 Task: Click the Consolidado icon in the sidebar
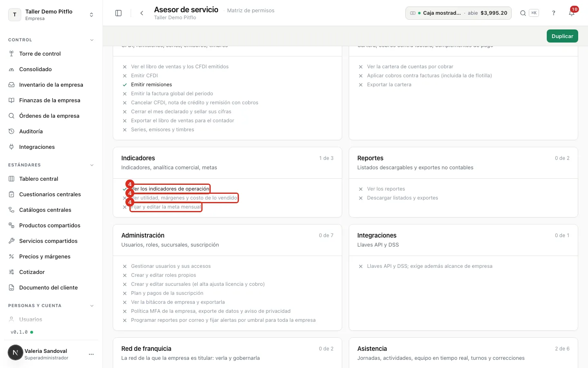coord(11,70)
